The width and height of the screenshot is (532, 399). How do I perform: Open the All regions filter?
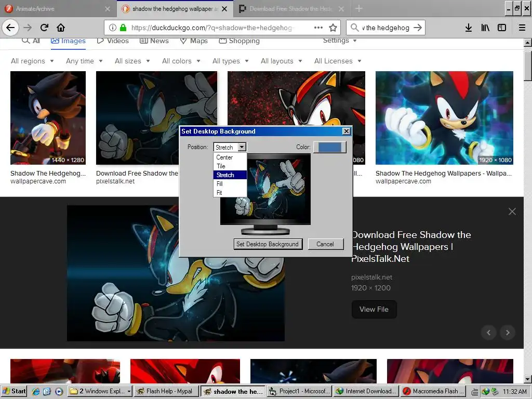pos(32,61)
